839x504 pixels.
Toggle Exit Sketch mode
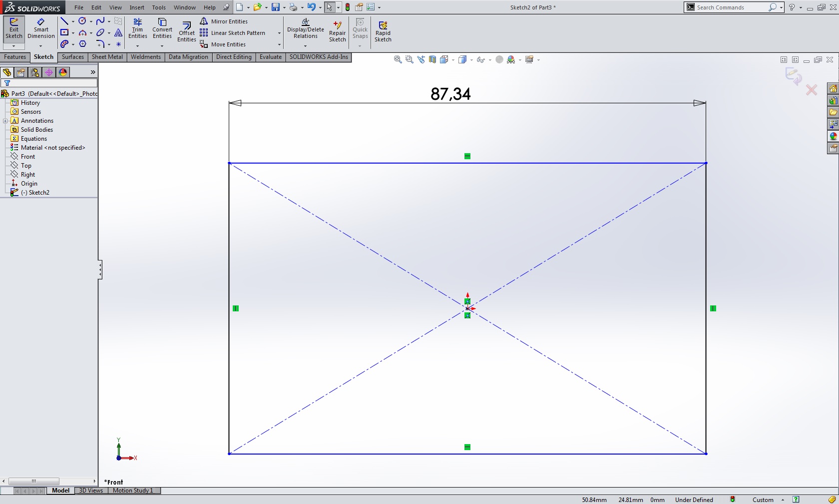point(14,28)
